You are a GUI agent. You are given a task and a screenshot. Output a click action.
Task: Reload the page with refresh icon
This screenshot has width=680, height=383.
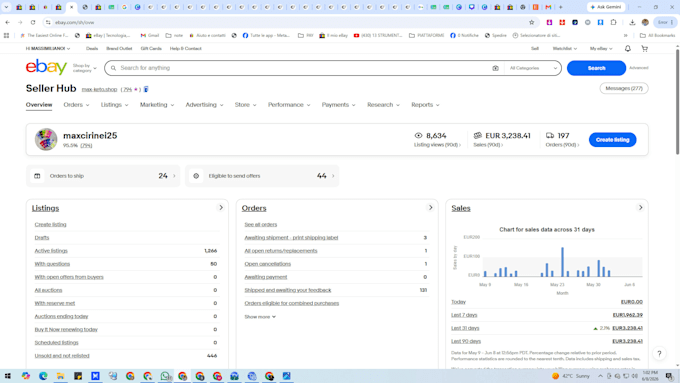(33, 22)
